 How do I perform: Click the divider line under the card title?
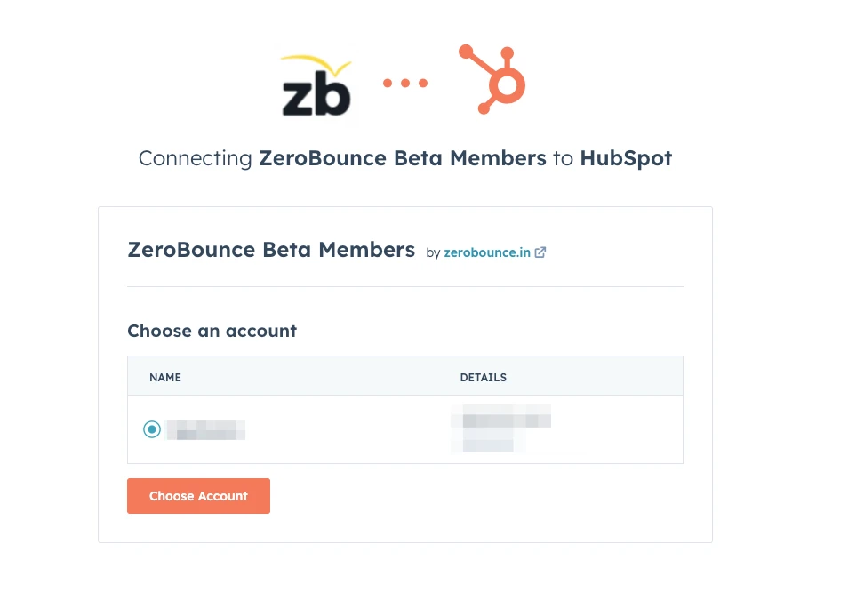pyautogui.click(x=405, y=286)
